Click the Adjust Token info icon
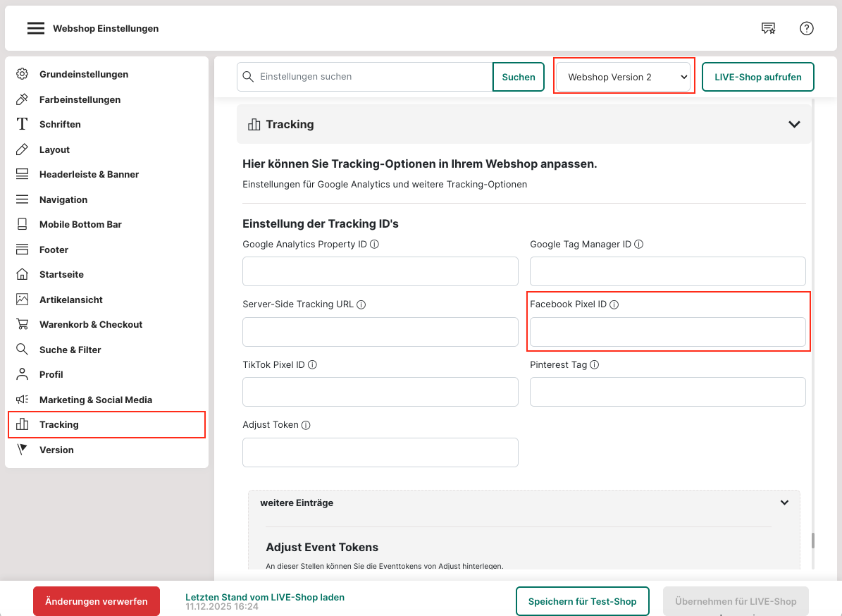 coord(306,426)
